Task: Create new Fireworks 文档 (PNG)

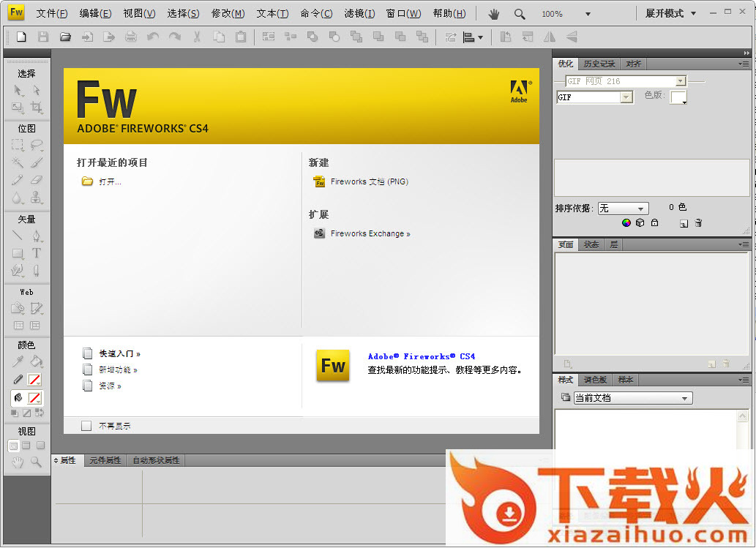Action: (370, 181)
